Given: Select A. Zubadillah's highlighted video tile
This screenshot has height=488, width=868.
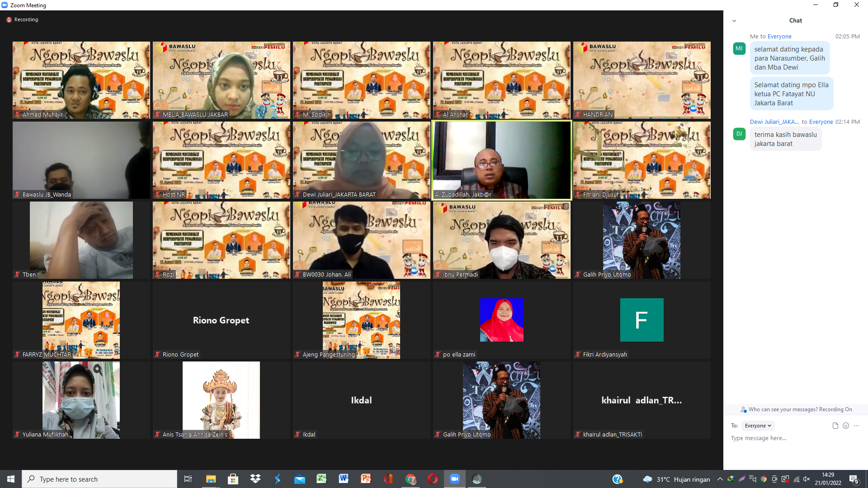Looking at the screenshot, I should click(x=502, y=160).
